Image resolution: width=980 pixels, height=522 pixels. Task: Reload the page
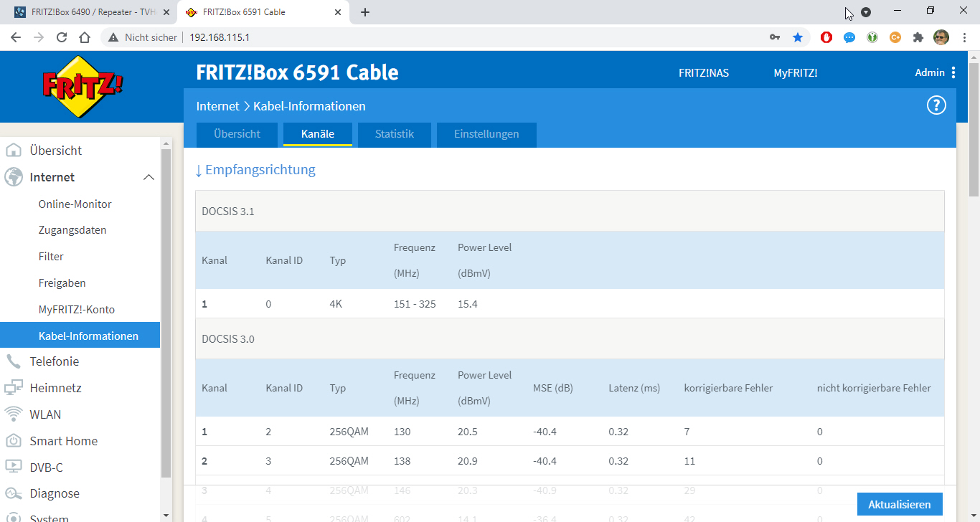(x=62, y=37)
